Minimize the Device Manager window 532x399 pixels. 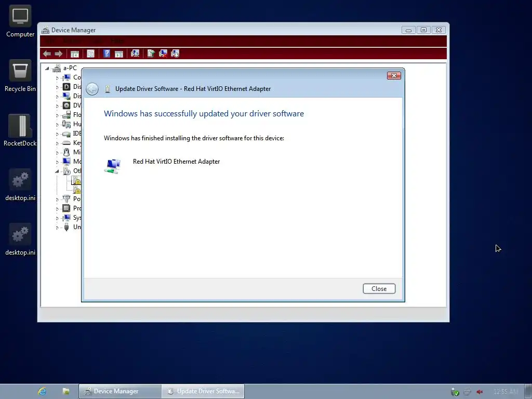click(x=408, y=30)
